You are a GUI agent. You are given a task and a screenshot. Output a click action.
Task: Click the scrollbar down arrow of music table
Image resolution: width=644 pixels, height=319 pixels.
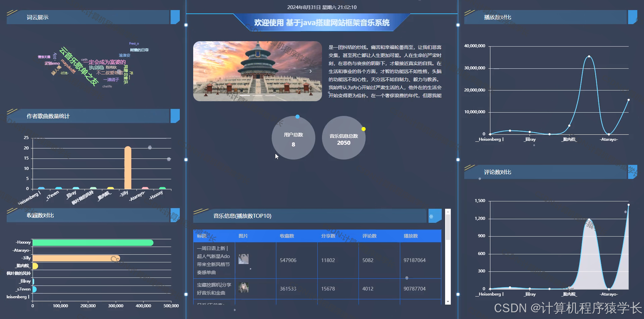(448, 302)
